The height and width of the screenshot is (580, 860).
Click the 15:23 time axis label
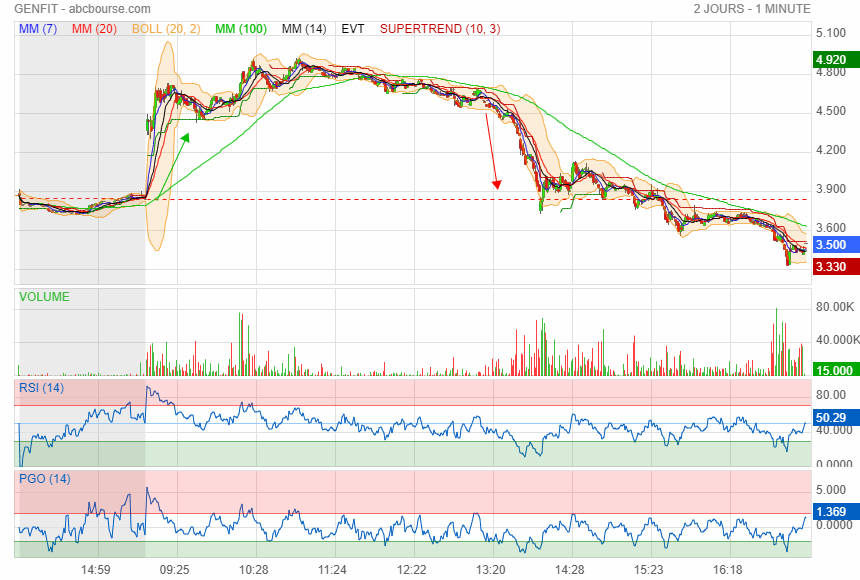[648, 570]
